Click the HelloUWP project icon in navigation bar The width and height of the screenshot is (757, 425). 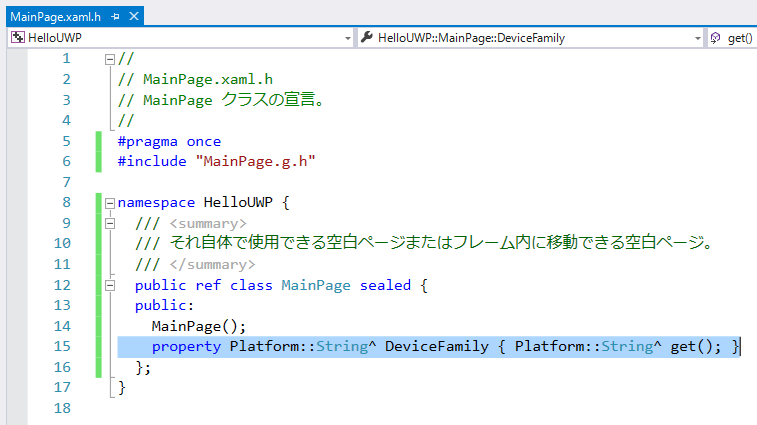[x=18, y=38]
